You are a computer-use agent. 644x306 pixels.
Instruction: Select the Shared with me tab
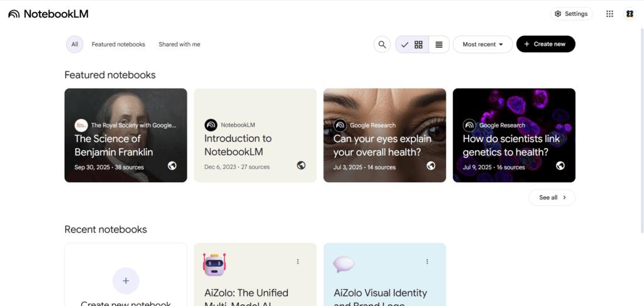(179, 45)
